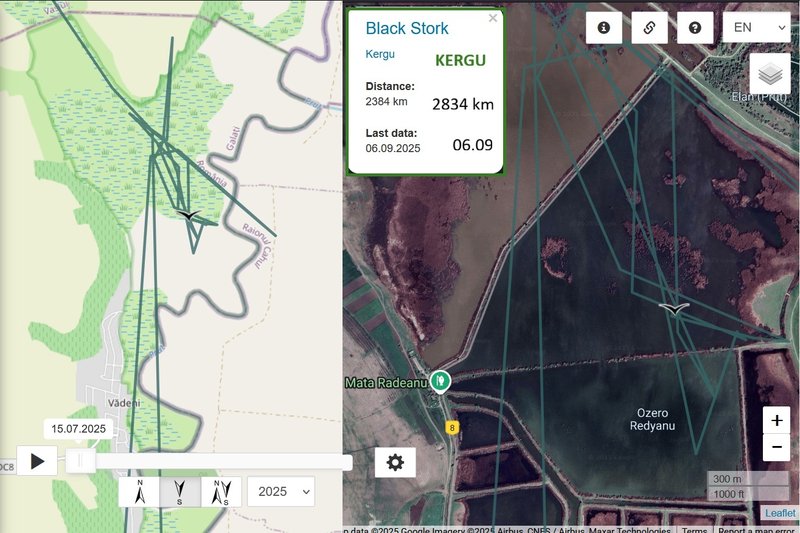Select the route 8 road shield
800x533 pixels.
tap(452, 428)
